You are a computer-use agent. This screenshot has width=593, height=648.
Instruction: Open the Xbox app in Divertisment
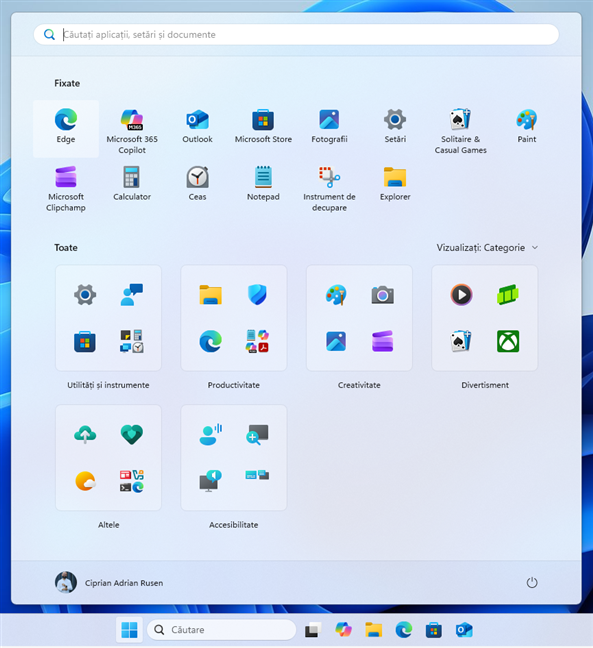508,341
